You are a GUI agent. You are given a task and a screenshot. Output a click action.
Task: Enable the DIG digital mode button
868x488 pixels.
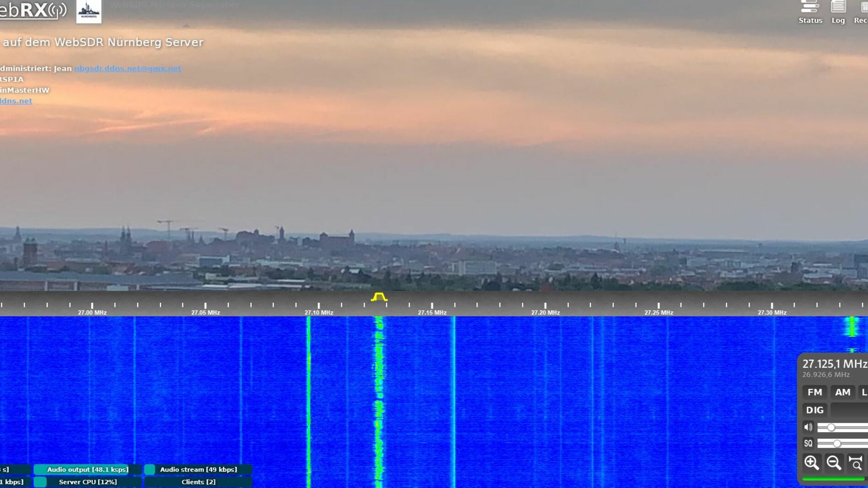(814, 410)
